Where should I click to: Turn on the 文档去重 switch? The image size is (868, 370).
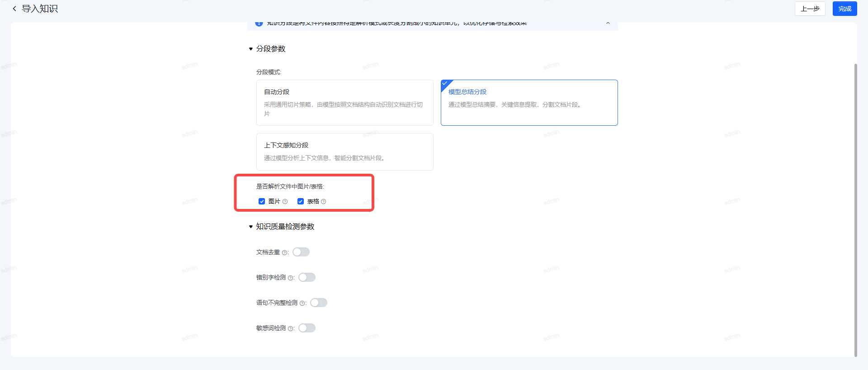click(x=301, y=252)
